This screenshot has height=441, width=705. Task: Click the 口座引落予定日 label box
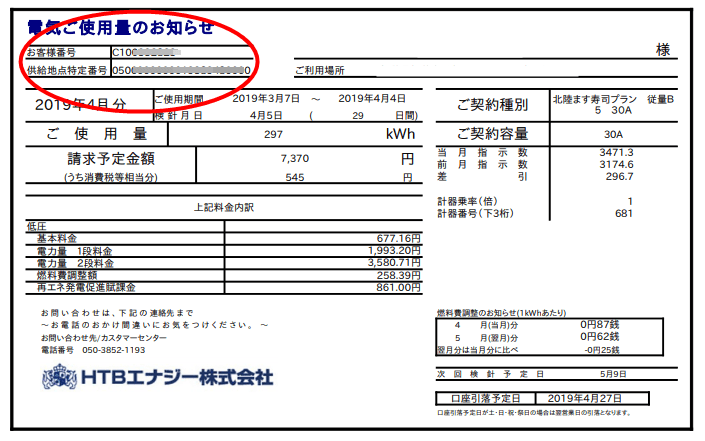[486, 398]
